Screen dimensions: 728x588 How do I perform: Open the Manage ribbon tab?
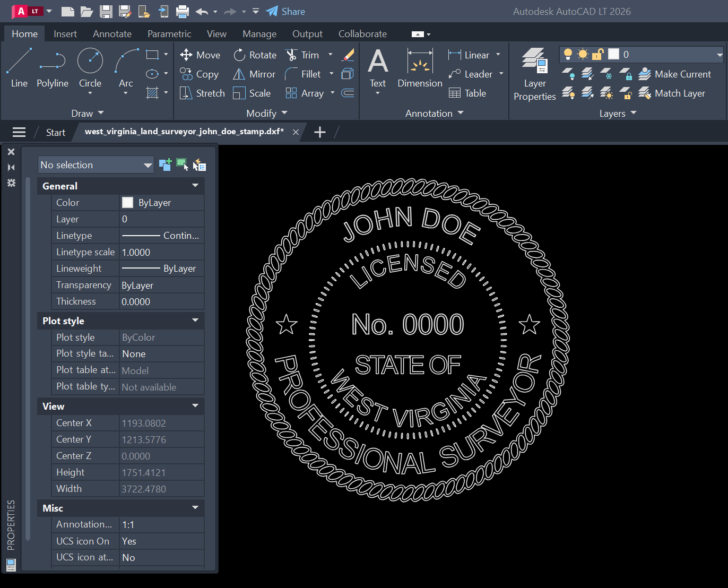[x=259, y=33]
